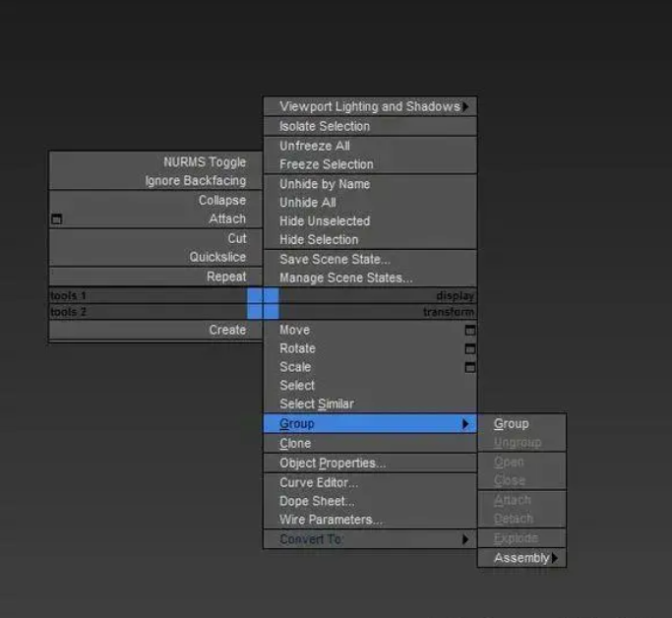Select Quickslice from tools menu

coord(218,258)
